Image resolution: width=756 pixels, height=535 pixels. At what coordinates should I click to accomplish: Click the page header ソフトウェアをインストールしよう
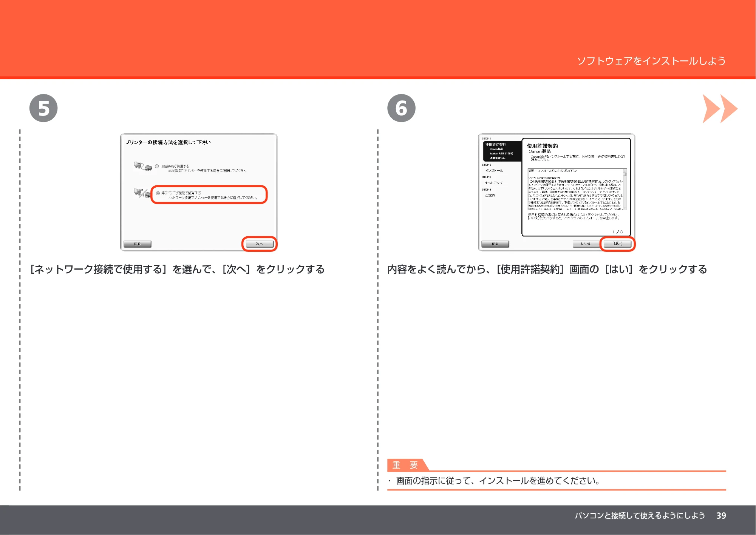pos(651,61)
